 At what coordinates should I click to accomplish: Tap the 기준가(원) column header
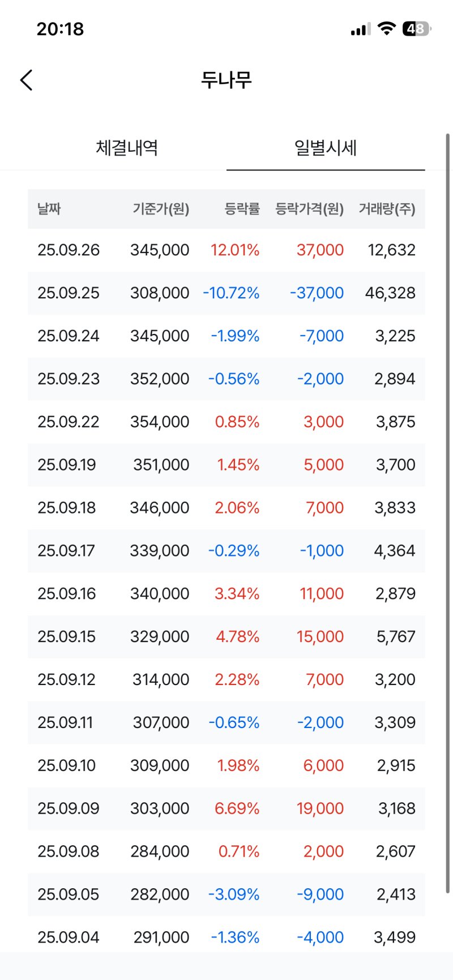coord(161,209)
